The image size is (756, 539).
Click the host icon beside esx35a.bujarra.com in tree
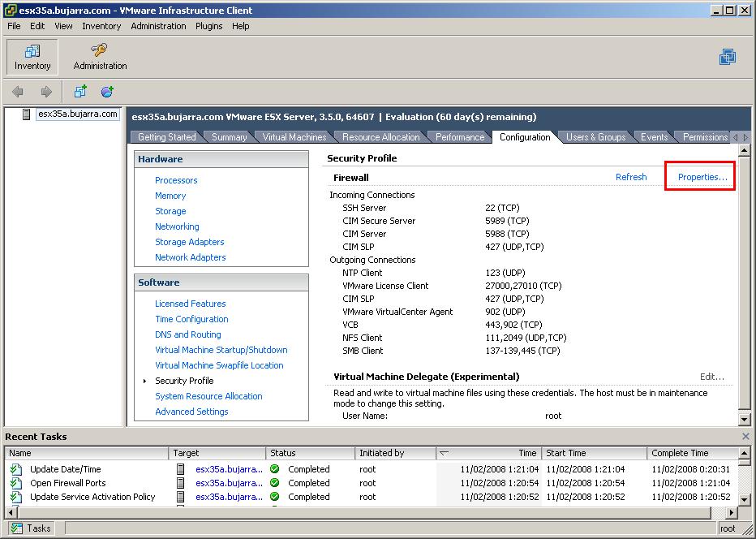pyautogui.click(x=27, y=114)
